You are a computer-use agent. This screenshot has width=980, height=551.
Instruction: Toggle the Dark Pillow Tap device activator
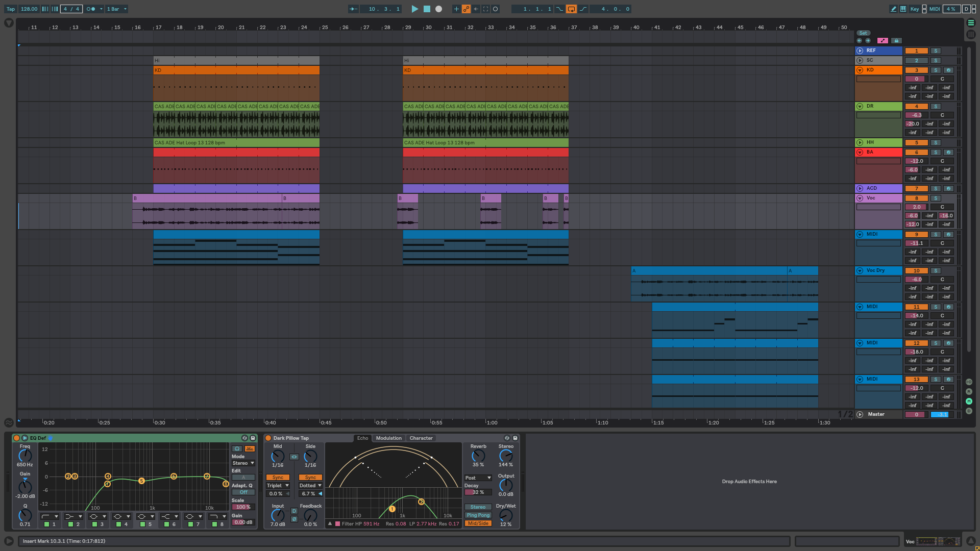click(268, 438)
